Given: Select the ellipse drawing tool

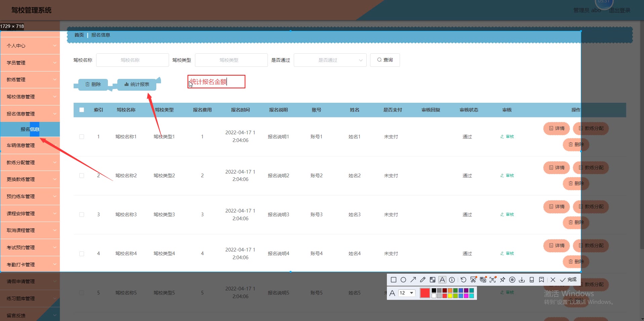Looking at the screenshot, I should [403, 280].
